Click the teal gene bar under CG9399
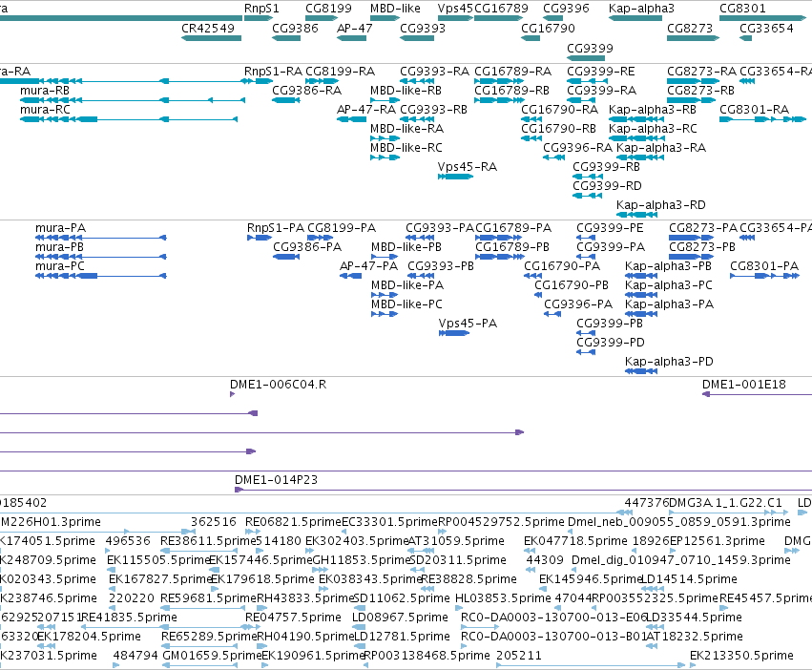 click(586, 58)
